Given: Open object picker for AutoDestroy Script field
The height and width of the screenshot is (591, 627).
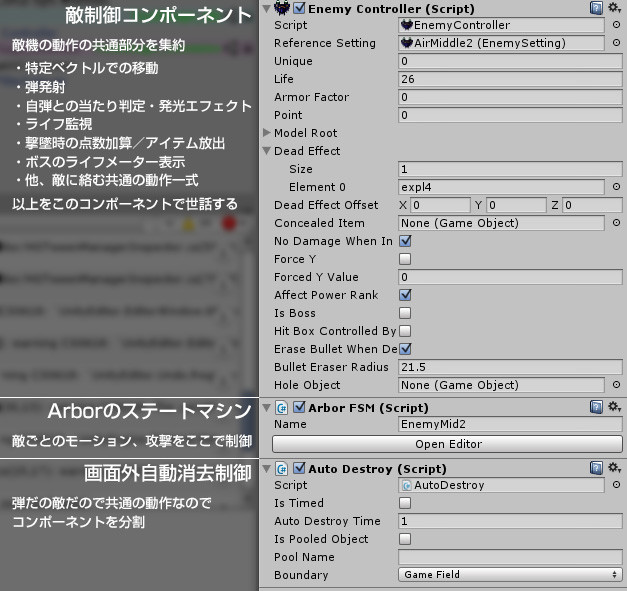Looking at the screenshot, I should coord(616,485).
